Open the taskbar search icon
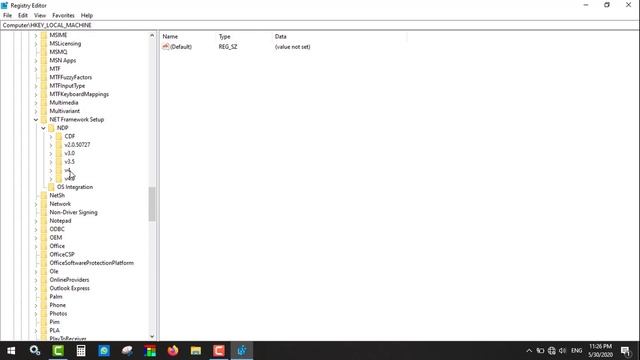640x360 pixels. tap(35, 351)
